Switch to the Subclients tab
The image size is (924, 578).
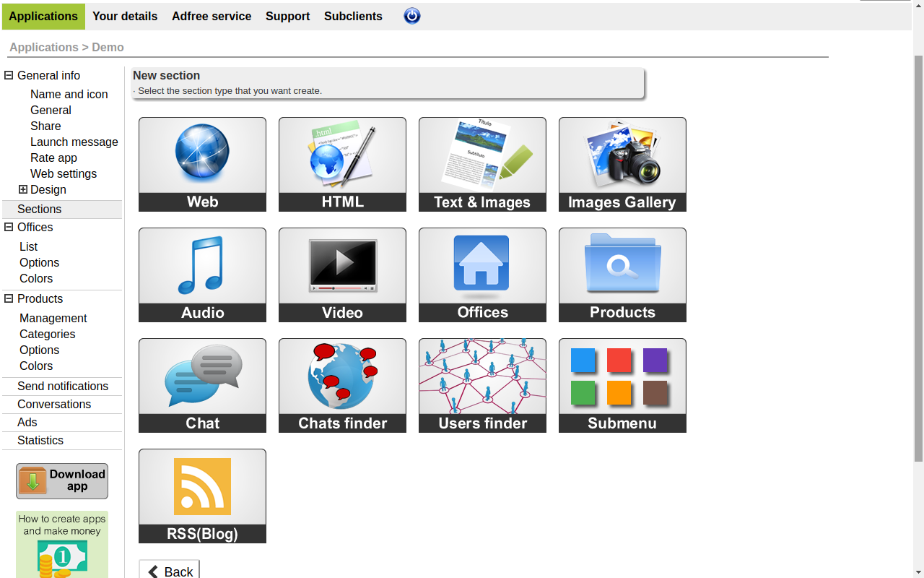click(x=353, y=16)
